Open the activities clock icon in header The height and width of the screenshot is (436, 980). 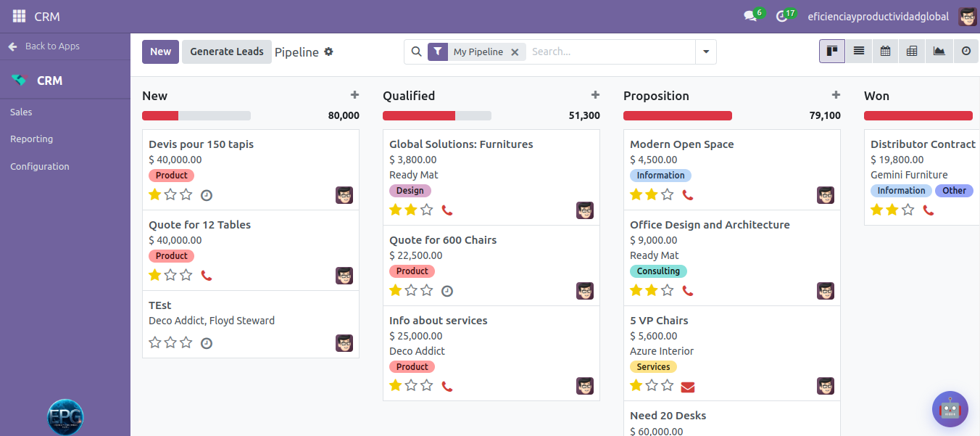point(781,16)
